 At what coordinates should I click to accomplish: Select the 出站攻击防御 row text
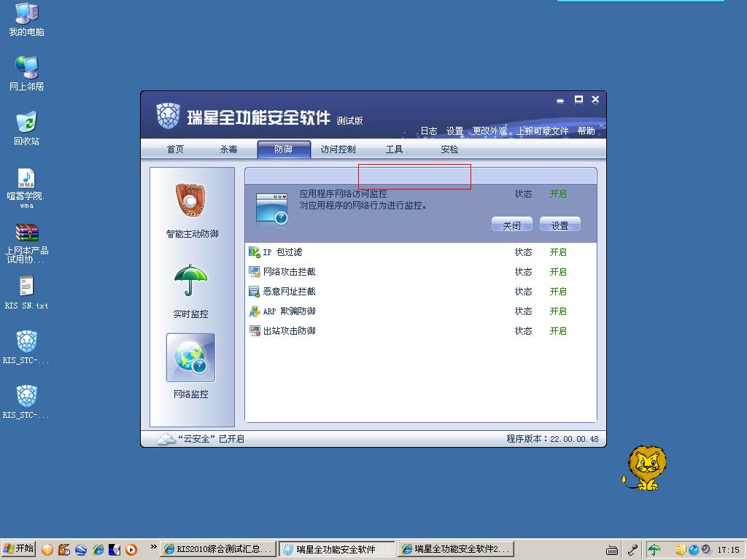click(x=289, y=331)
